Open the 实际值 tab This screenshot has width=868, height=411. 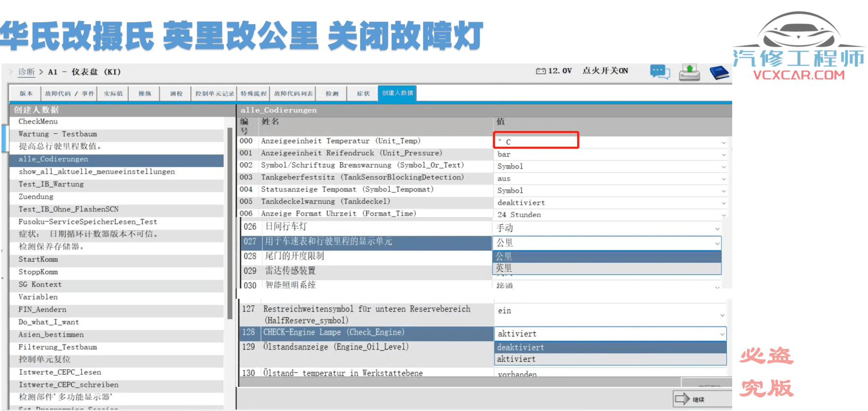tap(113, 94)
